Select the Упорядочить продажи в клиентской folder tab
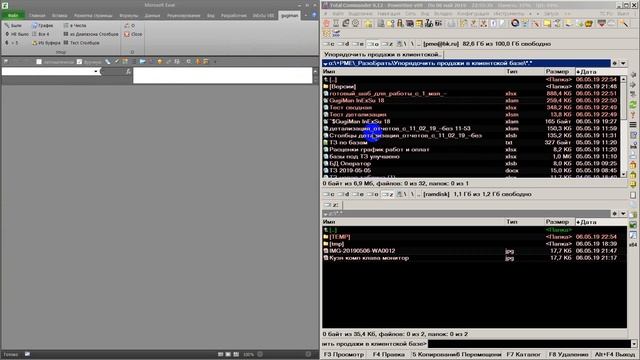This screenshot has width=640, height=360. click(x=382, y=54)
